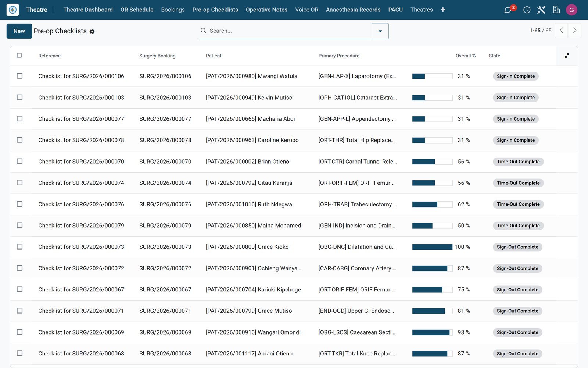Sort by the Reference column header
Image resolution: width=588 pixels, height=368 pixels.
[49, 56]
